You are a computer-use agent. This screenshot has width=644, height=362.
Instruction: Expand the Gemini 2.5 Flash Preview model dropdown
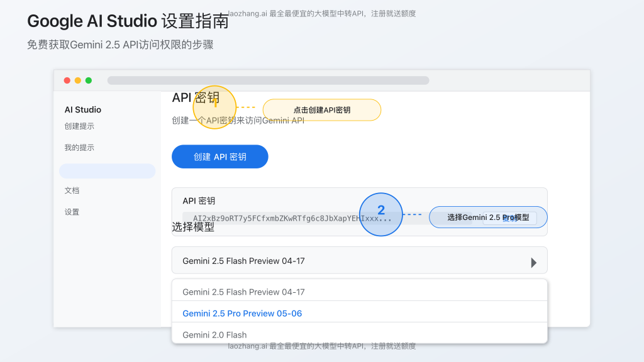[x=359, y=260]
